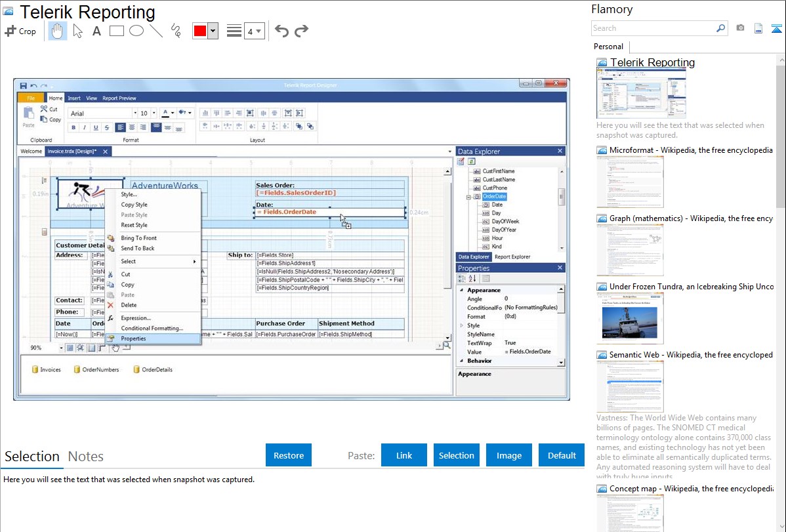Collapse the Behavior property category
This screenshot has height=532, width=786.
pos(462,361)
